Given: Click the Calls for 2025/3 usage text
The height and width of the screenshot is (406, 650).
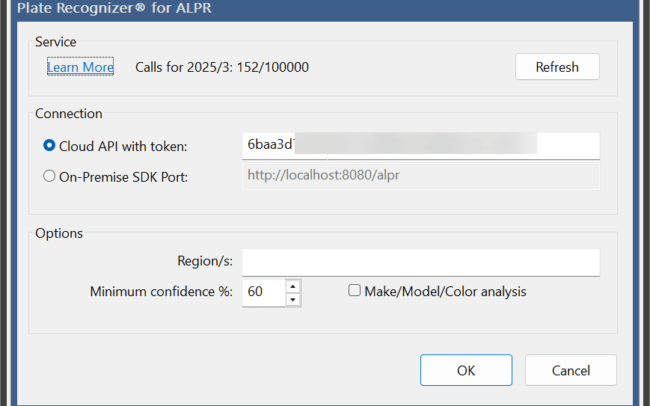Looking at the screenshot, I should tap(222, 67).
